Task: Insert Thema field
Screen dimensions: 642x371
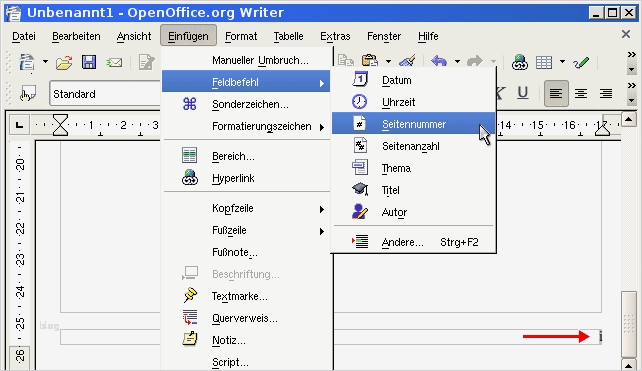Action: [x=414, y=168]
